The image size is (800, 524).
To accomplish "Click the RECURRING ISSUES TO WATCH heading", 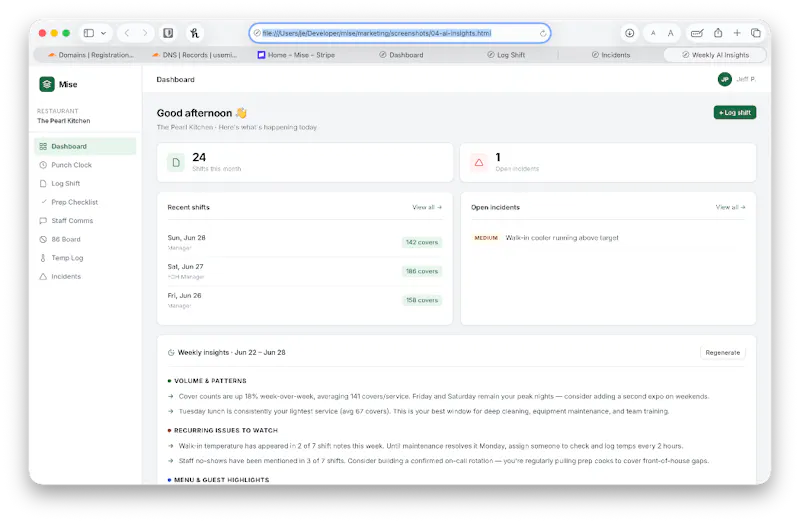I will pyautogui.click(x=226, y=431).
